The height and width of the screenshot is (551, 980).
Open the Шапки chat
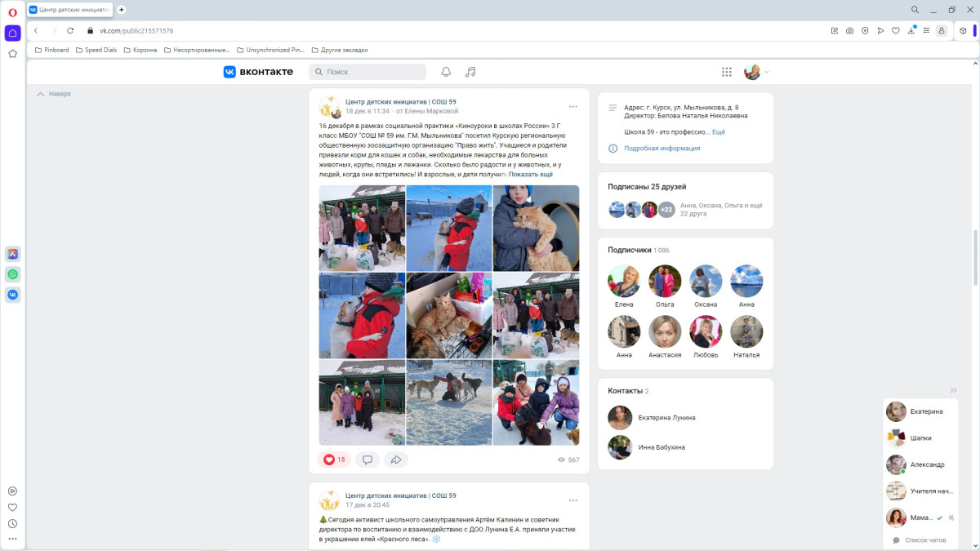coord(920,438)
